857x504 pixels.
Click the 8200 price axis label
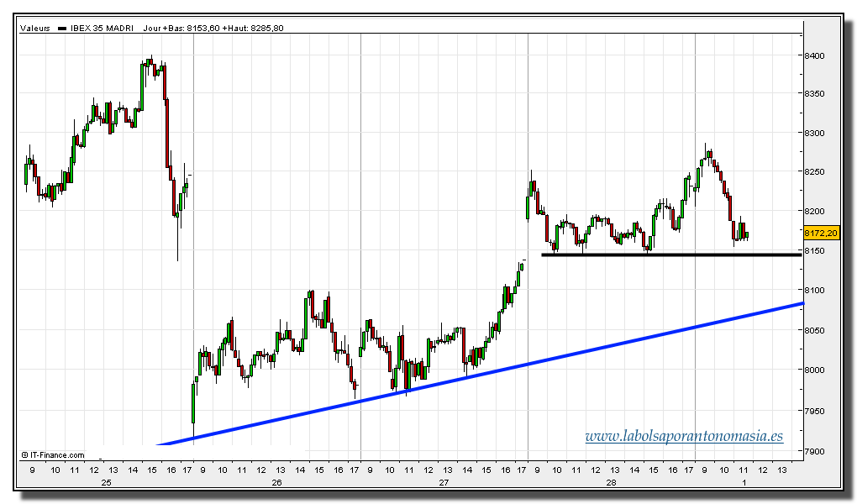814,211
